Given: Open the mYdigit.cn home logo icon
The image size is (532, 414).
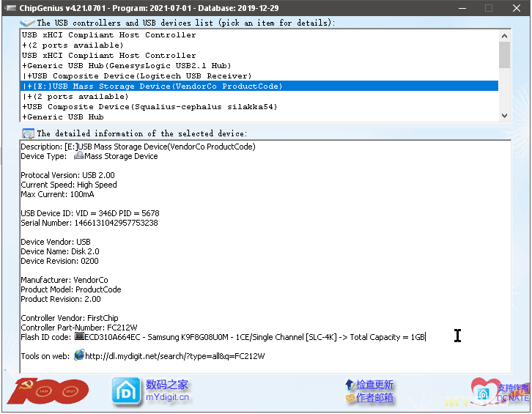Looking at the screenshot, I should pos(125,391).
